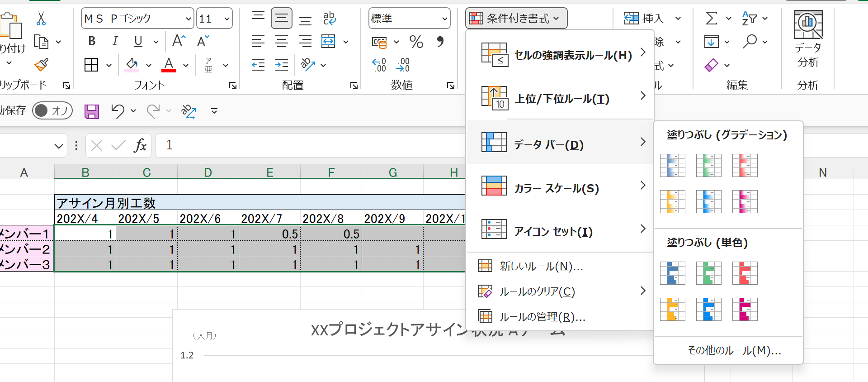This screenshot has width=868, height=382.
Task: Open the MS Pゴシック font name dropdown
Action: click(x=189, y=19)
